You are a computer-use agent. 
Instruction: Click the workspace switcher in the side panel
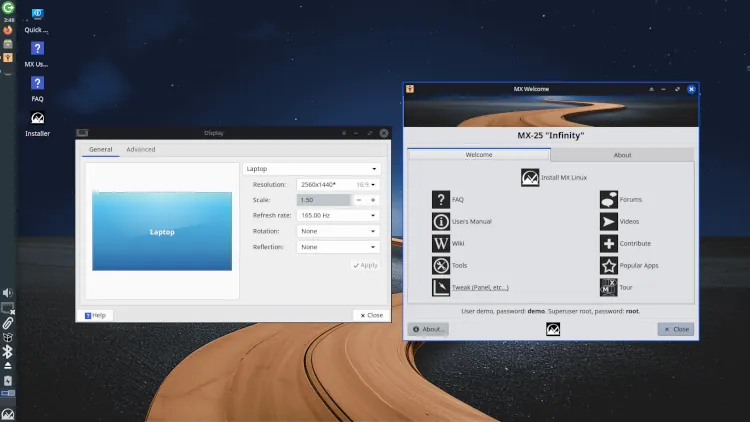pyautogui.click(x=8, y=393)
